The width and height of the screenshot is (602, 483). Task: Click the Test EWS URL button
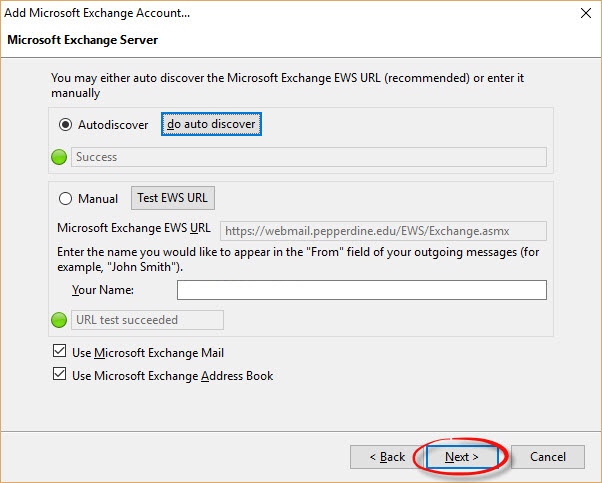pos(174,198)
